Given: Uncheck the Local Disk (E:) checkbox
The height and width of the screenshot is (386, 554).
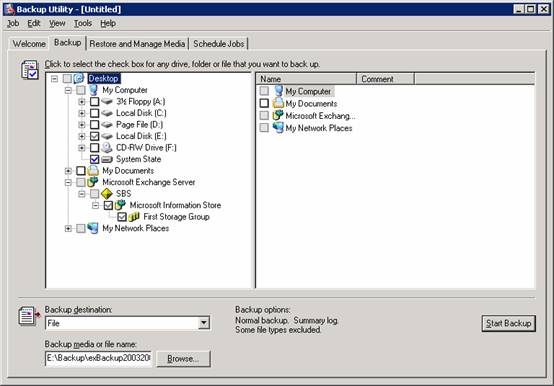Looking at the screenshot, I should (94, 136).
